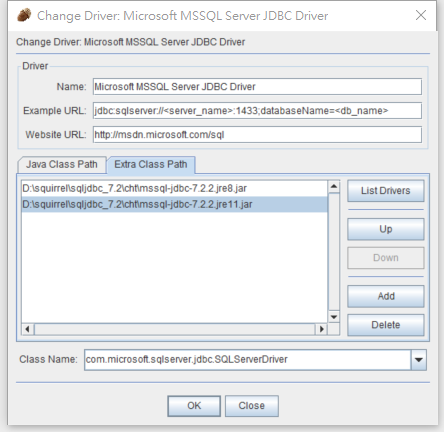The image size is (444, 432).
Task: Confirm changes with the OK button
Action: 194,406
